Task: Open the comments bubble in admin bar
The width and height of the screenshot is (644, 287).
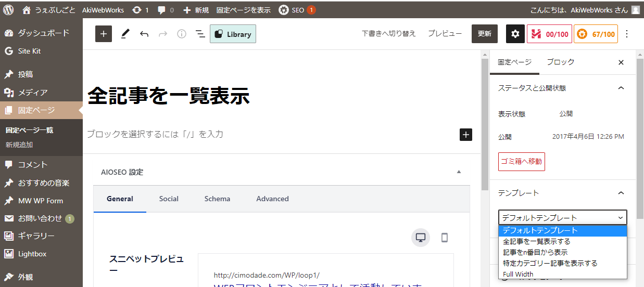Action: point(166,10)
